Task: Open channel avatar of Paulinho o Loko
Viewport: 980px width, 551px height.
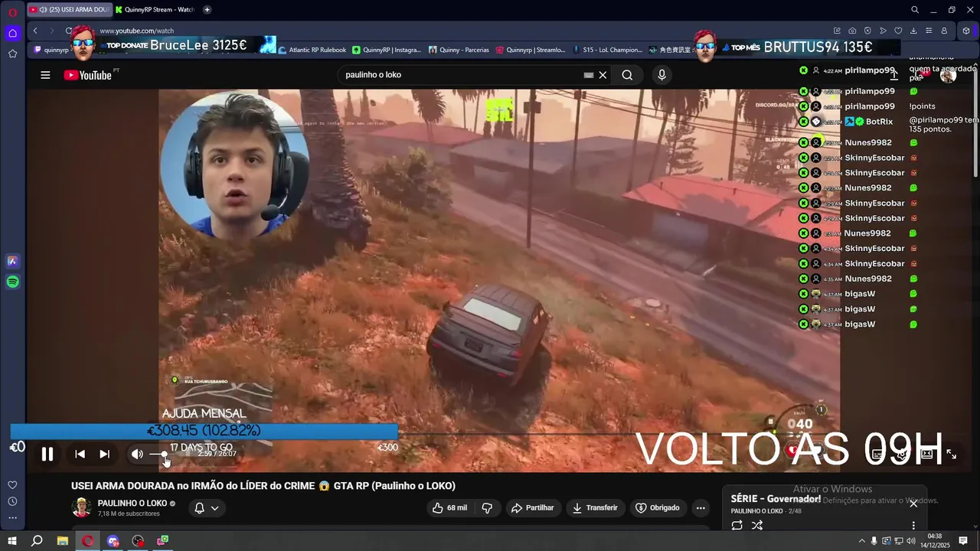Action: pos(81,507)
